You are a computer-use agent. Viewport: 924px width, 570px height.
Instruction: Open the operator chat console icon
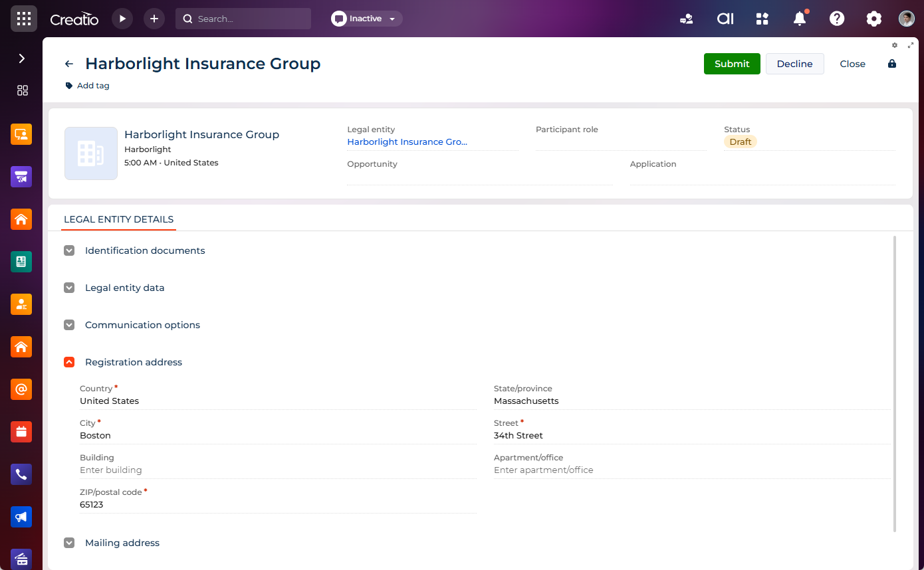coord(687,19)
